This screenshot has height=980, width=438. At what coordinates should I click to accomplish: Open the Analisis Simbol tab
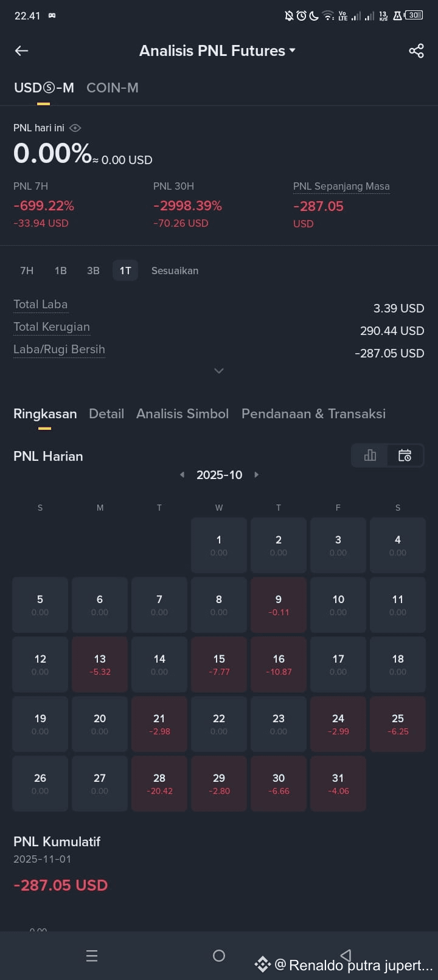[x=182, y=414]
